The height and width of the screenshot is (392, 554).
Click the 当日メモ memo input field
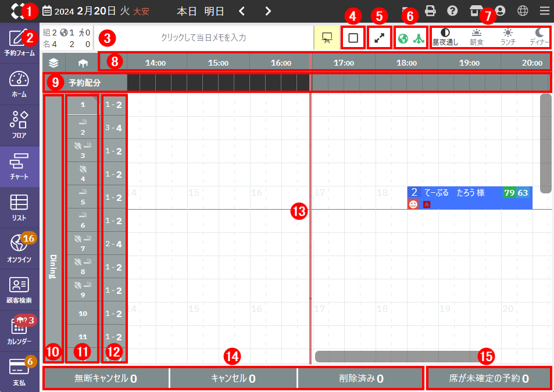203,38
